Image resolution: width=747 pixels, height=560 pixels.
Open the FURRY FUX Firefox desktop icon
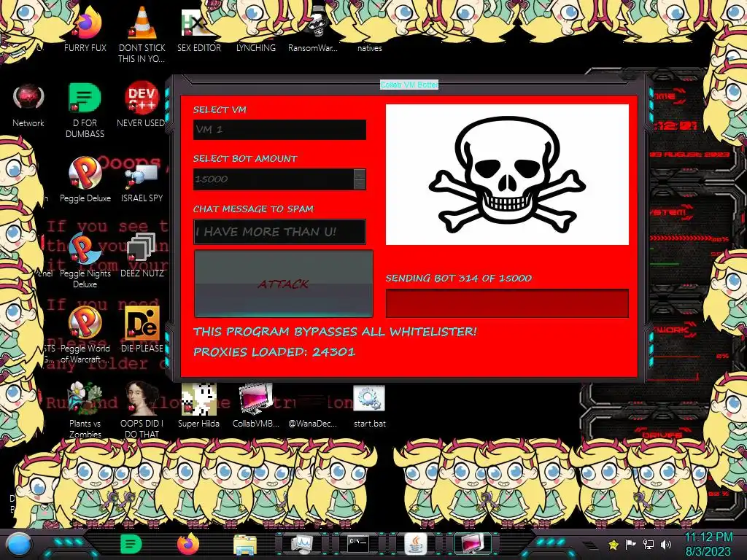click(85, 30)
